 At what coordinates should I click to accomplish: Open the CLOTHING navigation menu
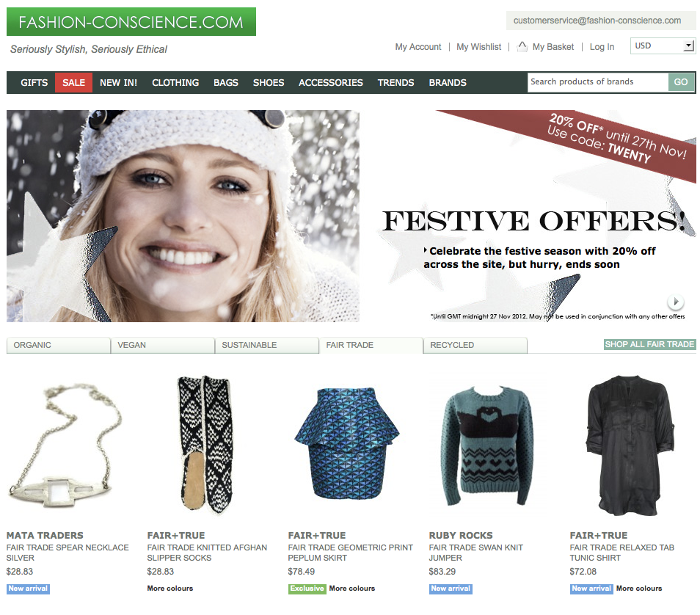click(175, 83)
